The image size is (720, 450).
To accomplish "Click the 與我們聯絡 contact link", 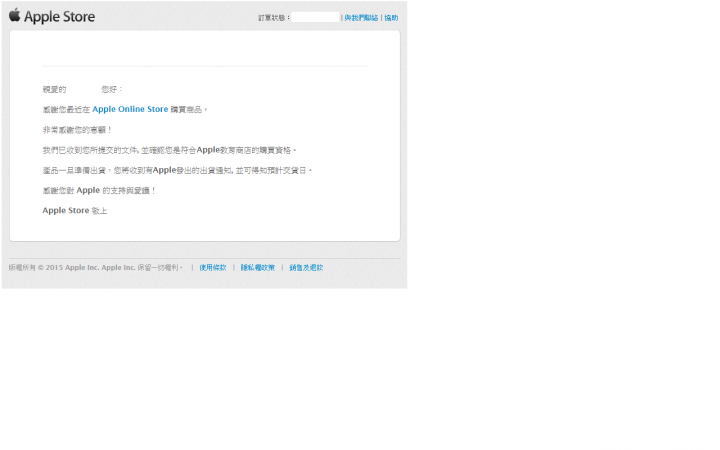I will click(x=361, y=18).
